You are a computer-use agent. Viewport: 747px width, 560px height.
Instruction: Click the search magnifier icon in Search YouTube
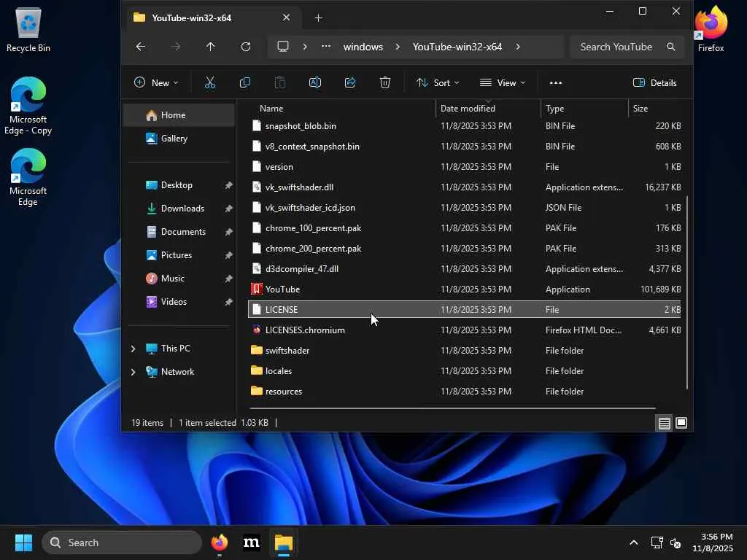click(x=671, y=47)
